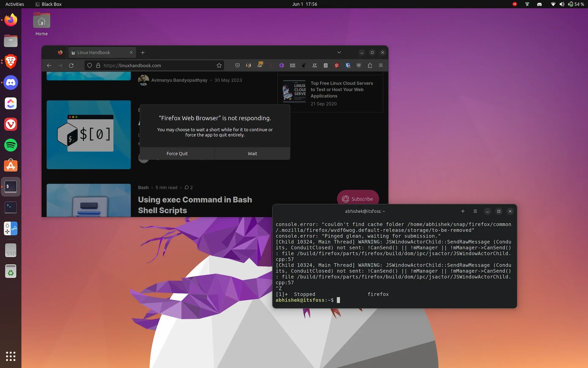The image size is (588, 368).
Task: Add a new tab in Black Box terminal
Action: [x=463, y=211]
